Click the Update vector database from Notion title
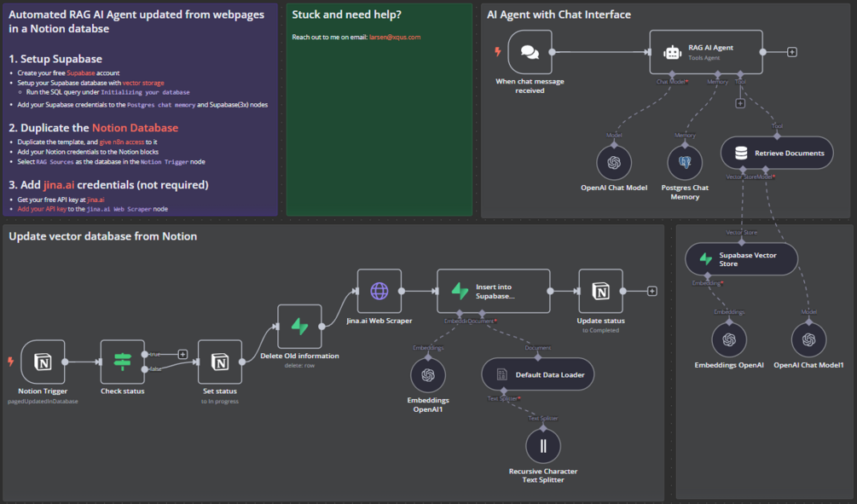Viewport: 857px width, 504px height. 102,236
